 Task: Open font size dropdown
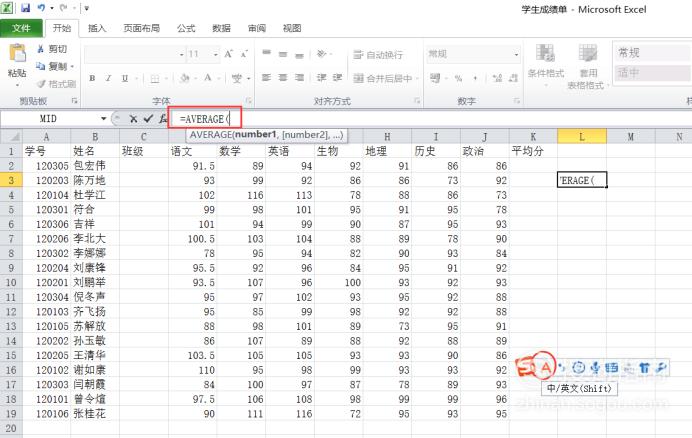click(216, 54)
